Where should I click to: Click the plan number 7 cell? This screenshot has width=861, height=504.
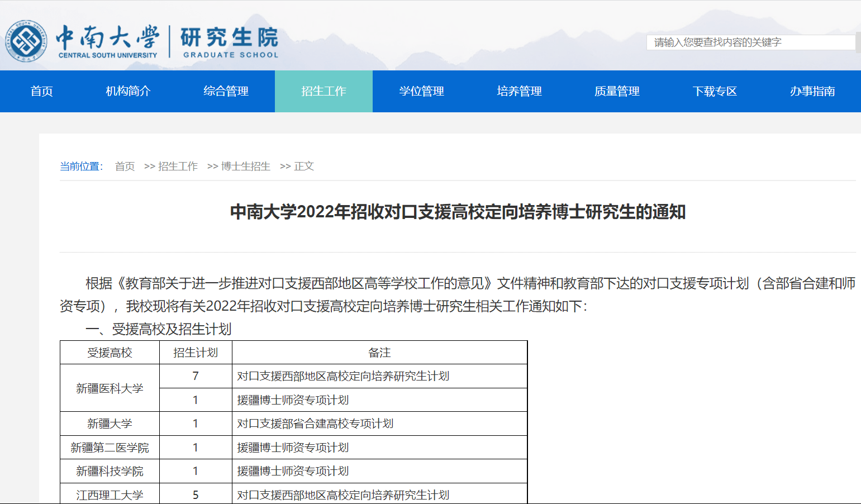click(196, 376)
